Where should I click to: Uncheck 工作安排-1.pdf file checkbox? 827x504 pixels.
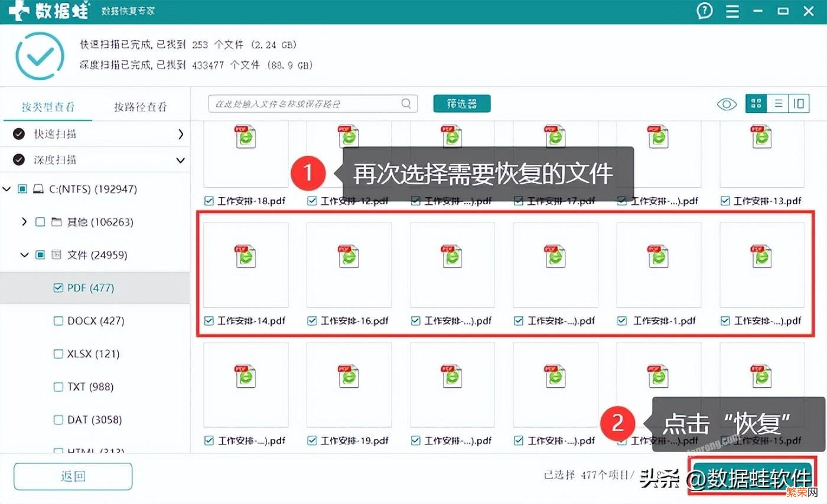pyautogui.click(x=621, y=321)
